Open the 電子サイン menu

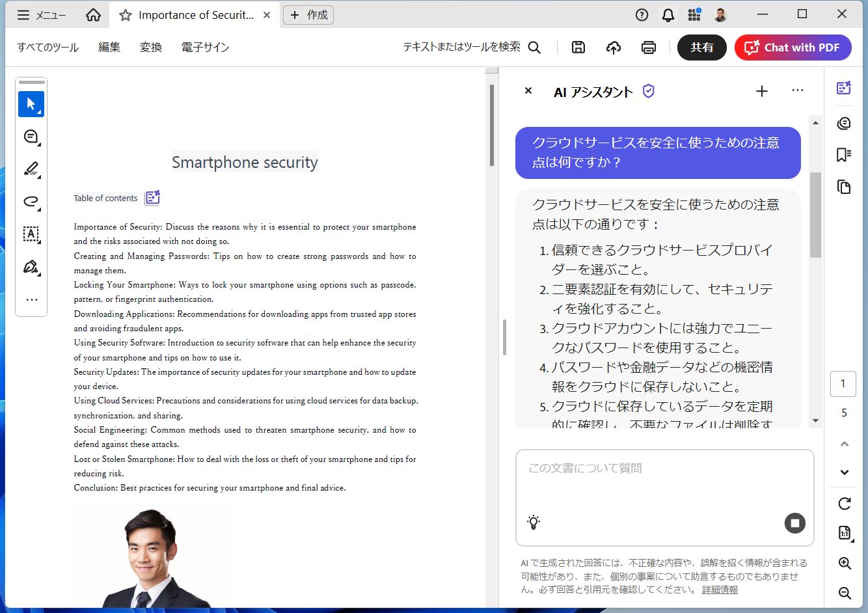(x=205, y=48)
